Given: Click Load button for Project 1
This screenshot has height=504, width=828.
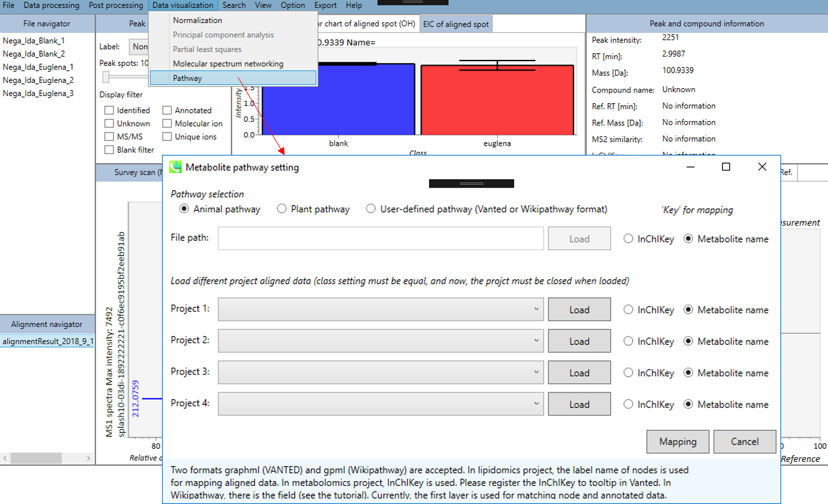Looking at the screenshot, I should click(580, 310).
